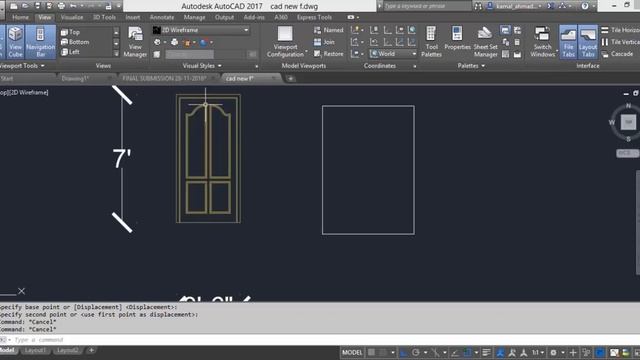The width and height of the screenshot is (640, 360).
Task: Open the Help question mark icon
Action: point(585,6)
